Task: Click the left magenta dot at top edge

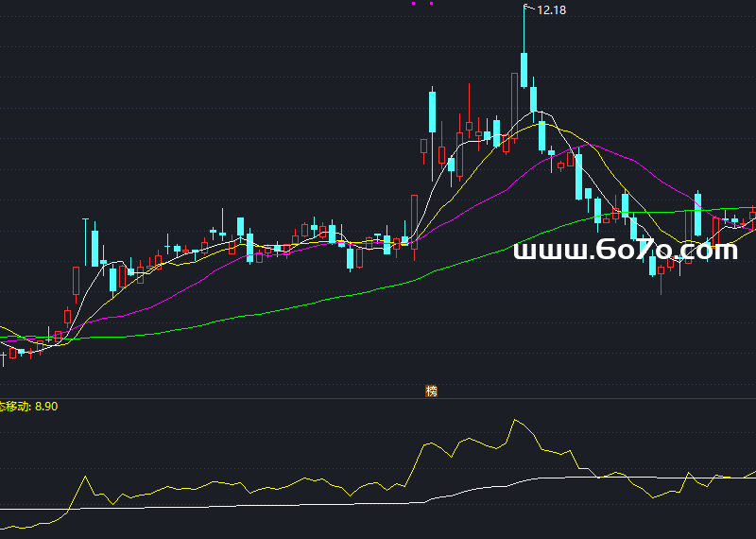Action: coord(413,3)
